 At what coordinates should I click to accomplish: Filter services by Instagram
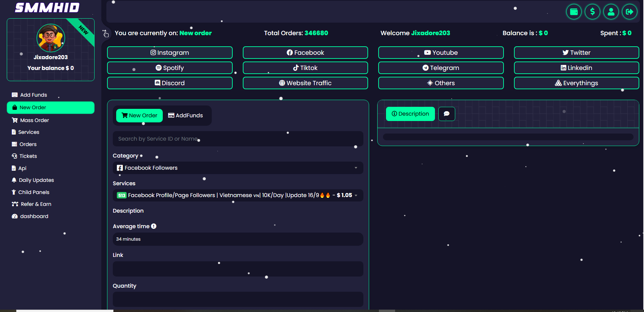tap(170, 52)
